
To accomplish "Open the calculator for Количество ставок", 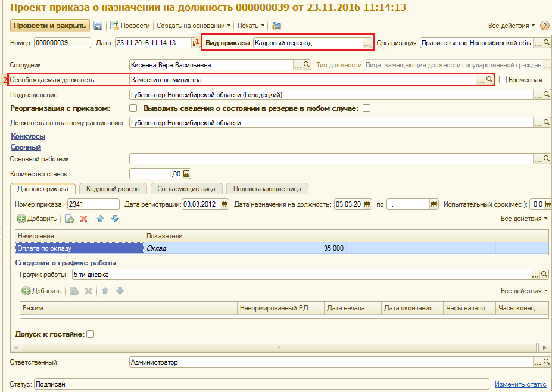I will 186,173.
